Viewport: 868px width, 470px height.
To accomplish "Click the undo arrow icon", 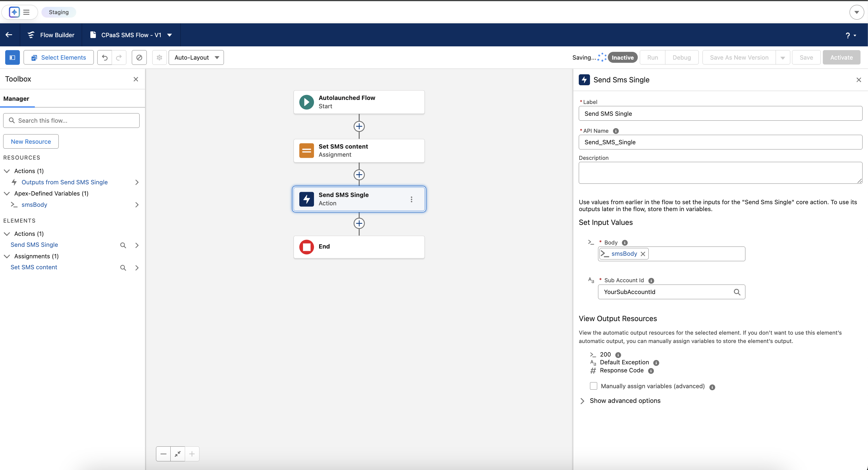I will pyautogui.click(x=105, y=57).
